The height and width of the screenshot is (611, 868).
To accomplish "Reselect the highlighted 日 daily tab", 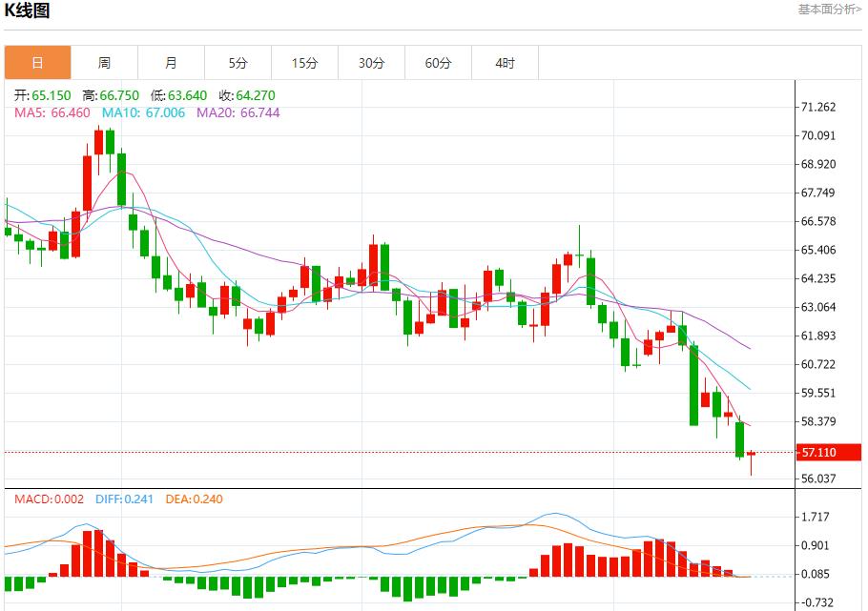I will (37, 62).
